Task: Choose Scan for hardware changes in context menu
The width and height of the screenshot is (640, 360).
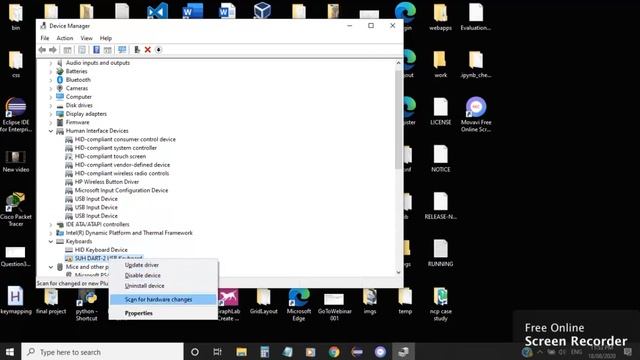Action: pyautogui.click(x=163, y=300)
